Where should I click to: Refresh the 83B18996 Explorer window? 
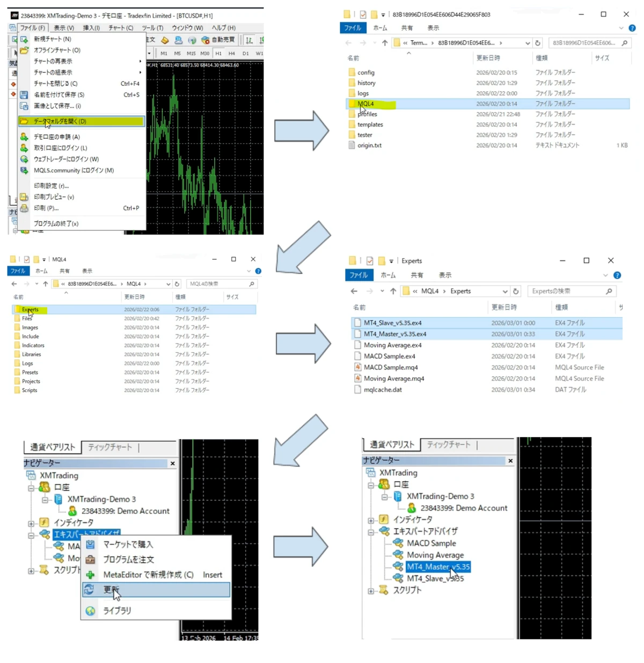coord(538,43)
